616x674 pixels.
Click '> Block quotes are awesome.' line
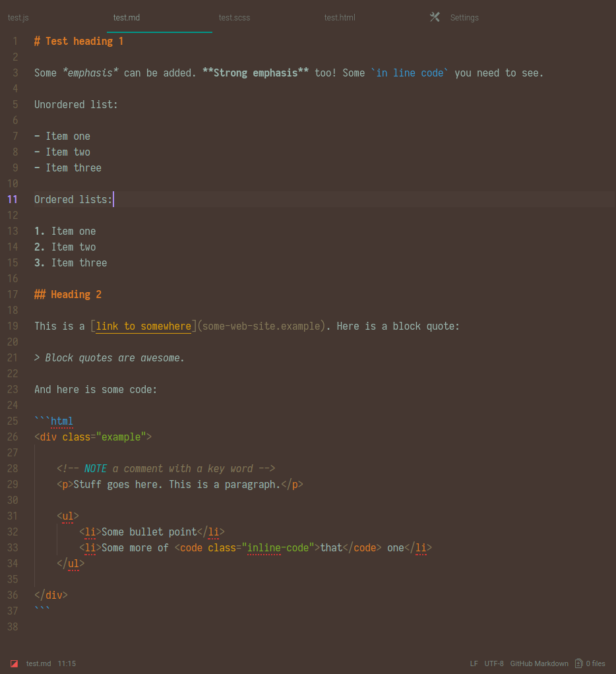(x=109, y=358)
